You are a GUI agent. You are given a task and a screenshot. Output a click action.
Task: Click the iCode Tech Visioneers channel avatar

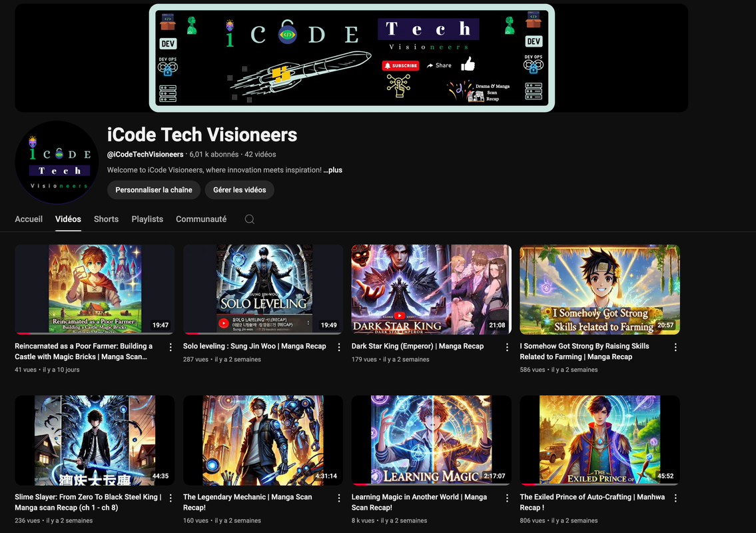tap(57, 163)
